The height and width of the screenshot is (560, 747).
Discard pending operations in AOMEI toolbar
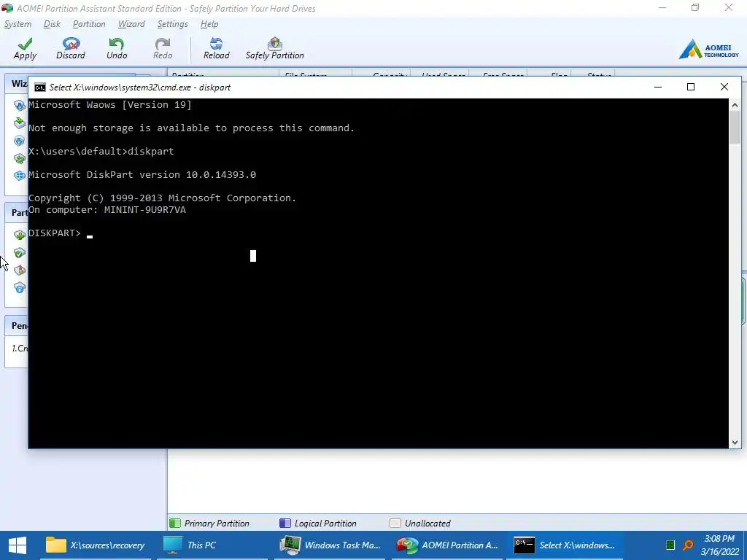click(71, 49)
